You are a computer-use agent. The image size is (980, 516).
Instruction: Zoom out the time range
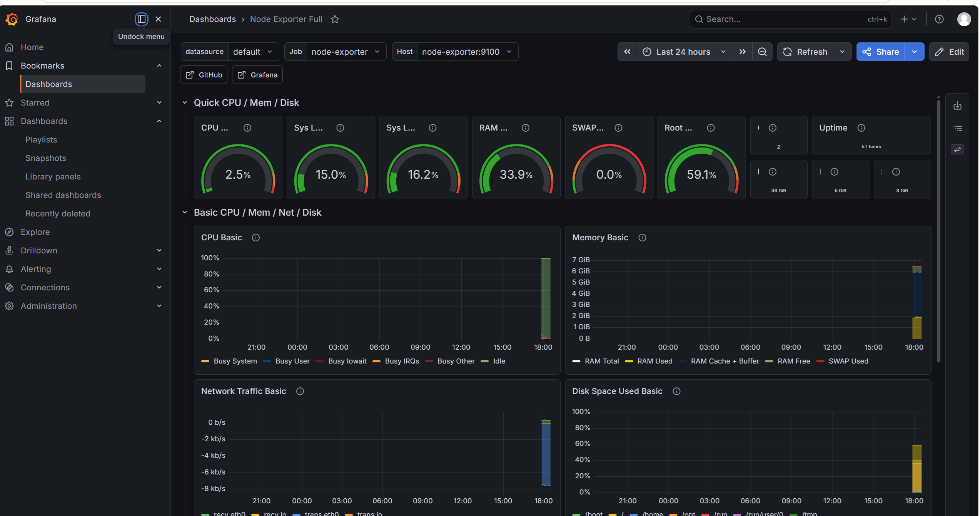[762, 52]
